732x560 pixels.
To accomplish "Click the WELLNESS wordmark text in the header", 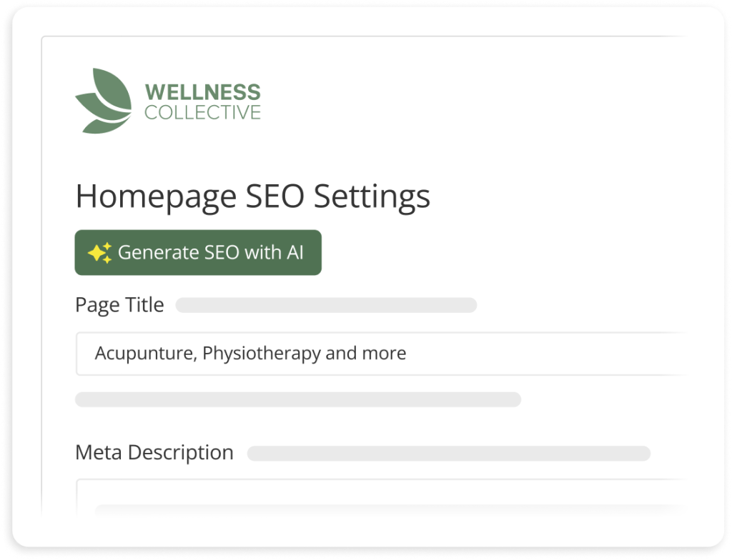I will tap(203, 91).
